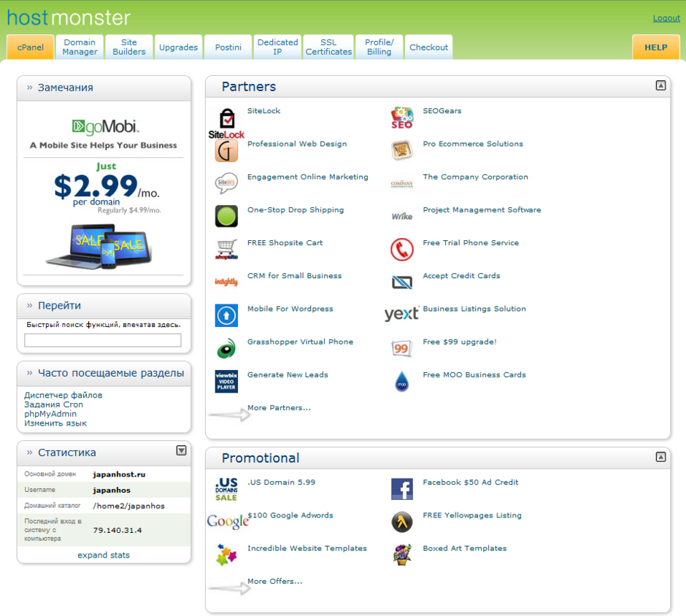Open the .US Domain 5.99 link
Image resolution: width=686 pixels, height=616 pixels.
coord(281,482)
